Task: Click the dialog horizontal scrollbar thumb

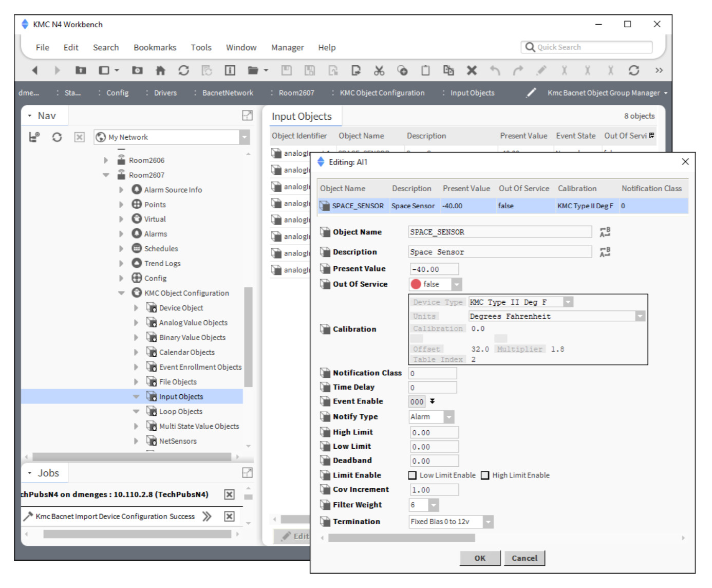Action: pos(402,538)
